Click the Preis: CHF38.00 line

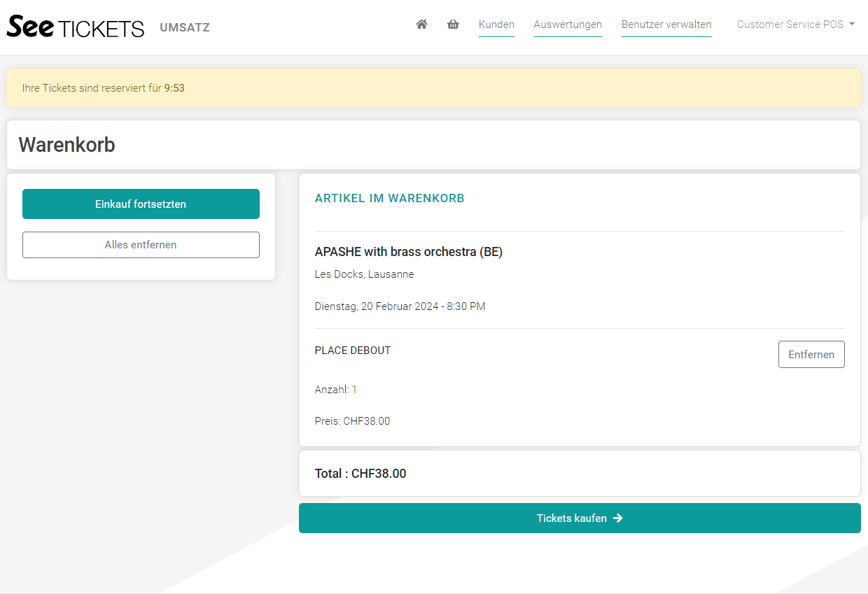(x=353, y=421)
